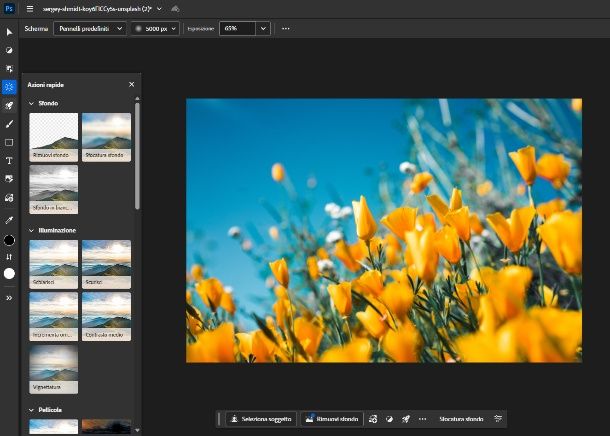Open contextual bar settings sliders icon
The width and height of the screenshot is (610, 436).
(498, 418)
